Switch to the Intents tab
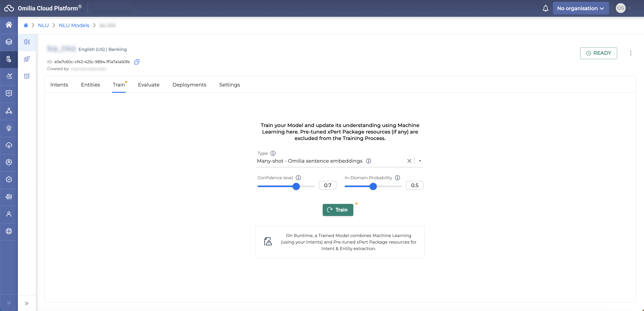The image size is (644, 311). [x=59, y=85]
